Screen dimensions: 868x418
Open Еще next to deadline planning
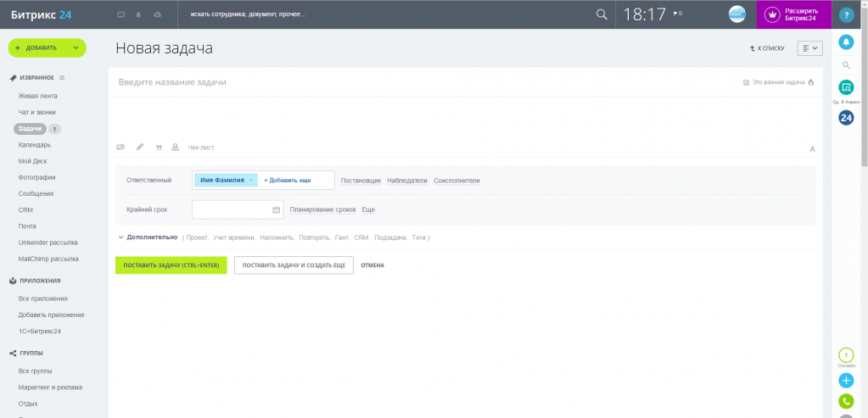coord(369,210)
